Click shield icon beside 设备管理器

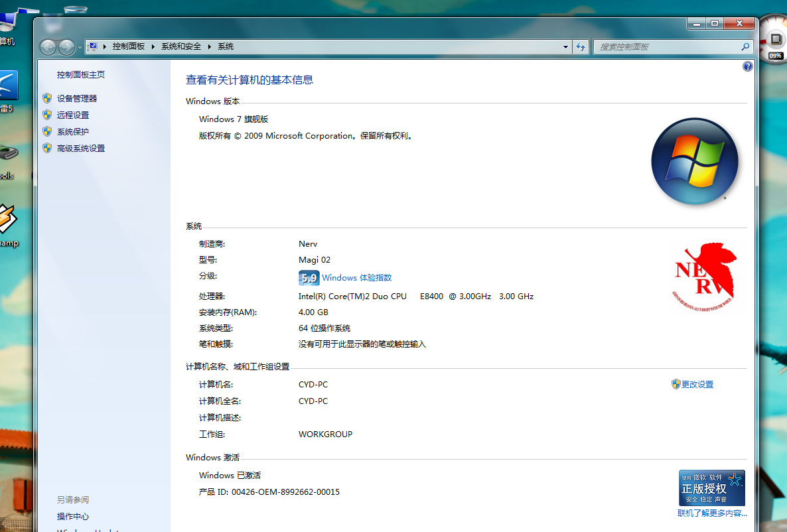click(47, 98)
